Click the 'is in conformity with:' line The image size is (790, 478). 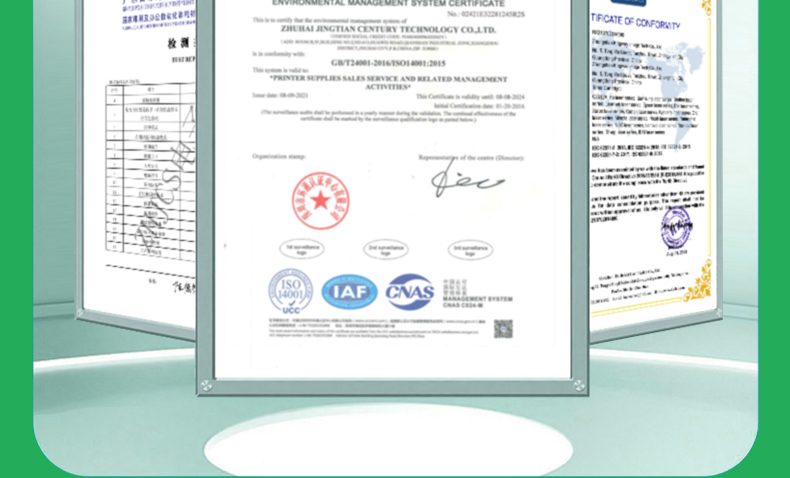coord(279,53)
